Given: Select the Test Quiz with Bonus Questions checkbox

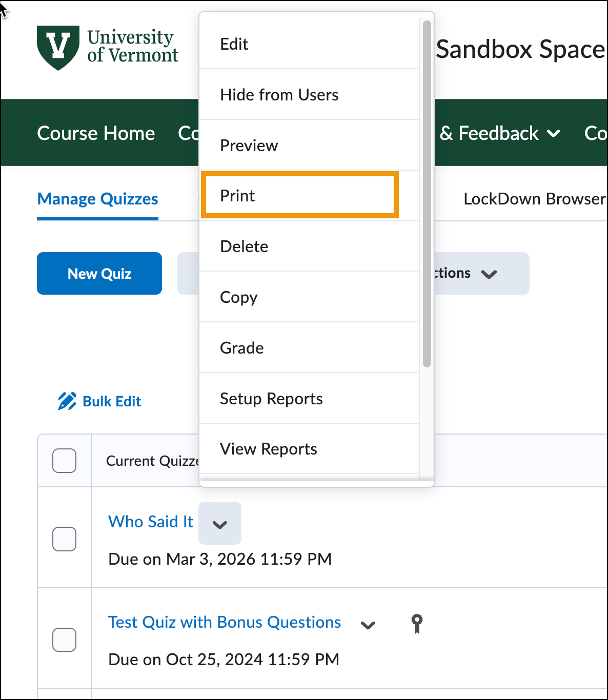Looking at the screenshot, I should pyautogui.click(x=65, y=640).
